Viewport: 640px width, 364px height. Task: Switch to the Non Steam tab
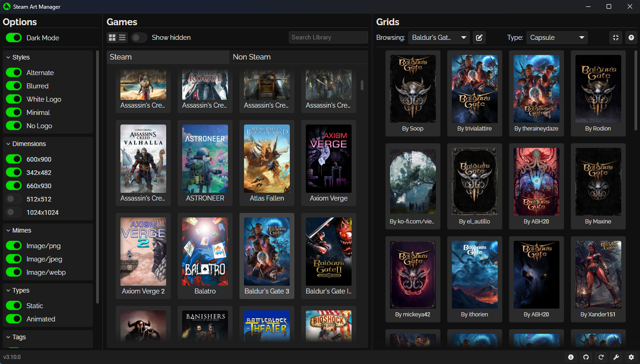pos(298,57)
